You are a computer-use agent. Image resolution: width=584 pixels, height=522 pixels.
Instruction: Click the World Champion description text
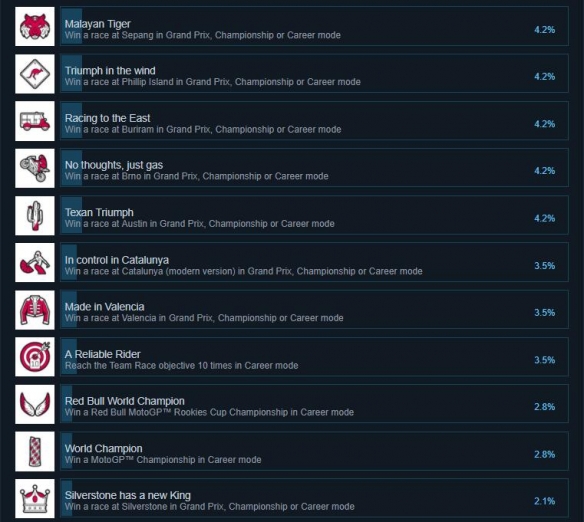point(163,460)
